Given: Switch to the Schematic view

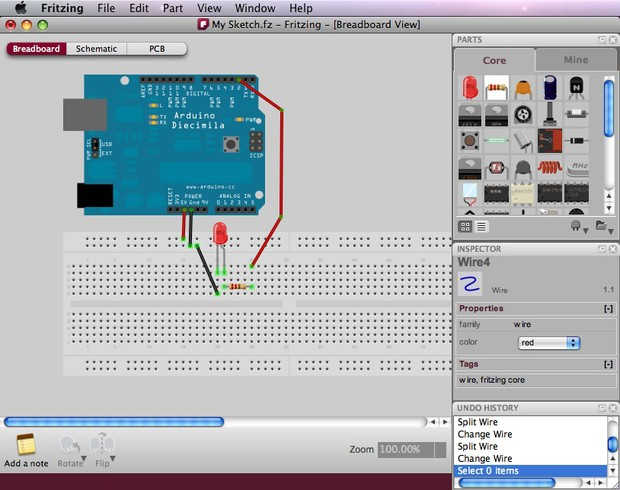Looking at the screenshot, I should click(x=96, y=48).
